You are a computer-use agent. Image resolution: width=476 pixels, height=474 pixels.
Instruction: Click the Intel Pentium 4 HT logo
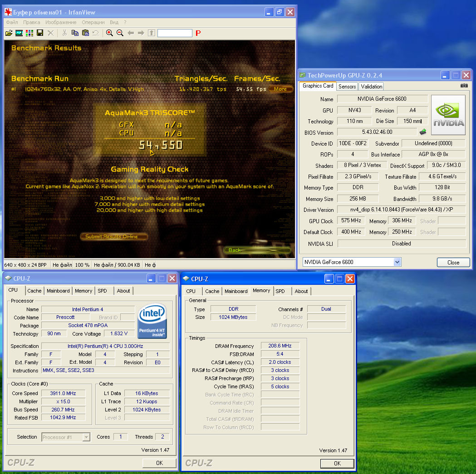click(x=152, y=321)
